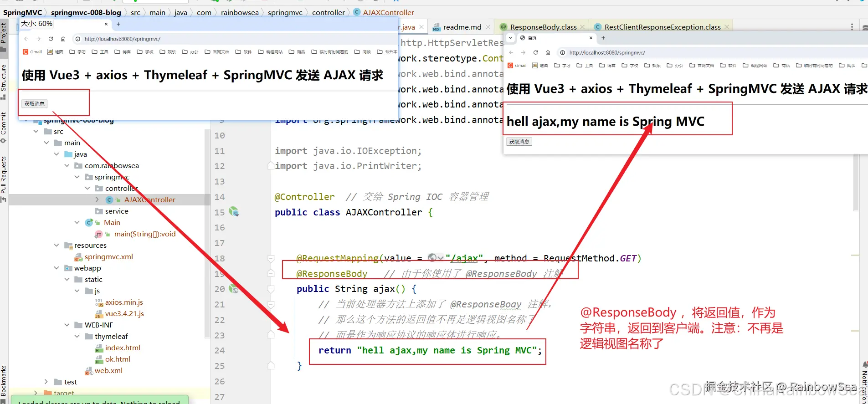The height and width of the screenshot is (404, 868).
Task: Click the gutter request-mapping icon on line 20
Action: click(x=234, y=288)
